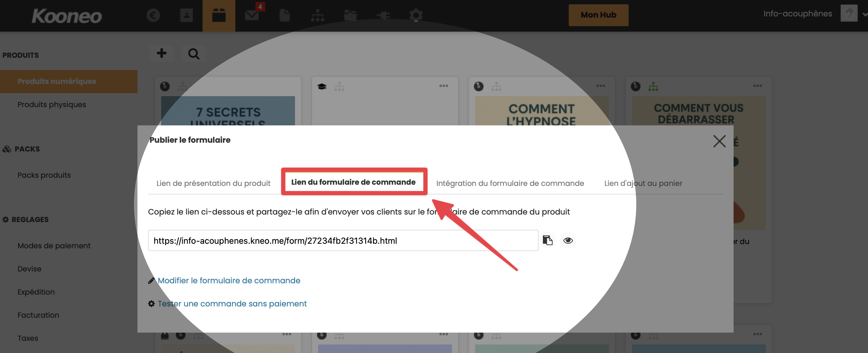The width and height of the screenshot is (868, 353).
Task: Click hierarchy icon on the graduation cap card
Action: pyautogui.click(x=339, y=87)
